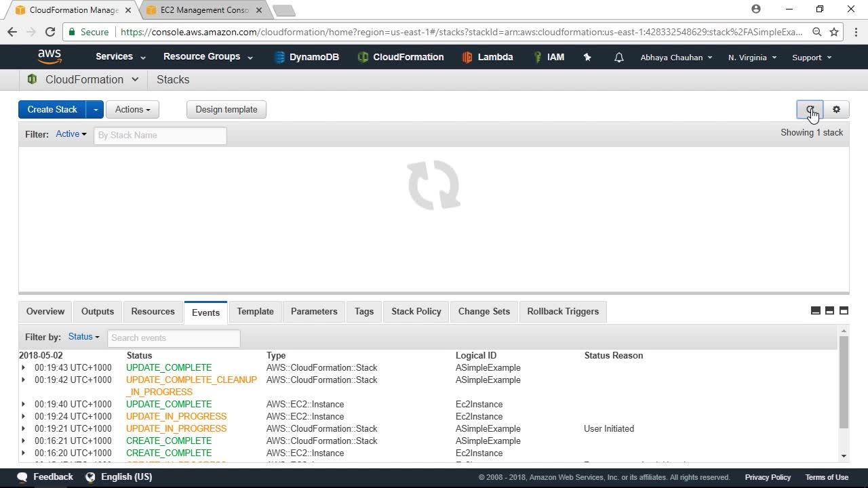
Task: Expand the 00:19:43 UPDATE_COMPLETE event
Action: click(23, 367)
